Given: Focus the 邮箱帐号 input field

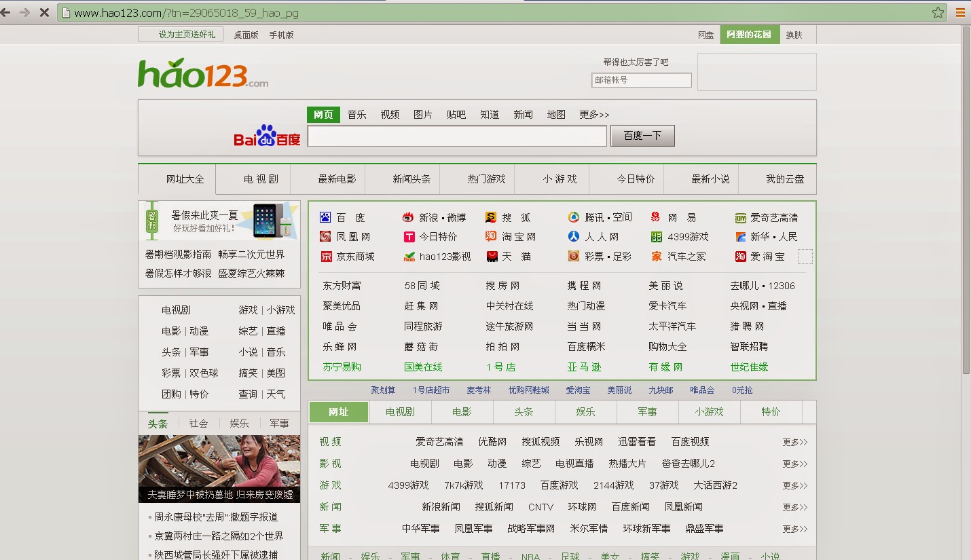Looking at the screenshot, I should tap(642, 80).
